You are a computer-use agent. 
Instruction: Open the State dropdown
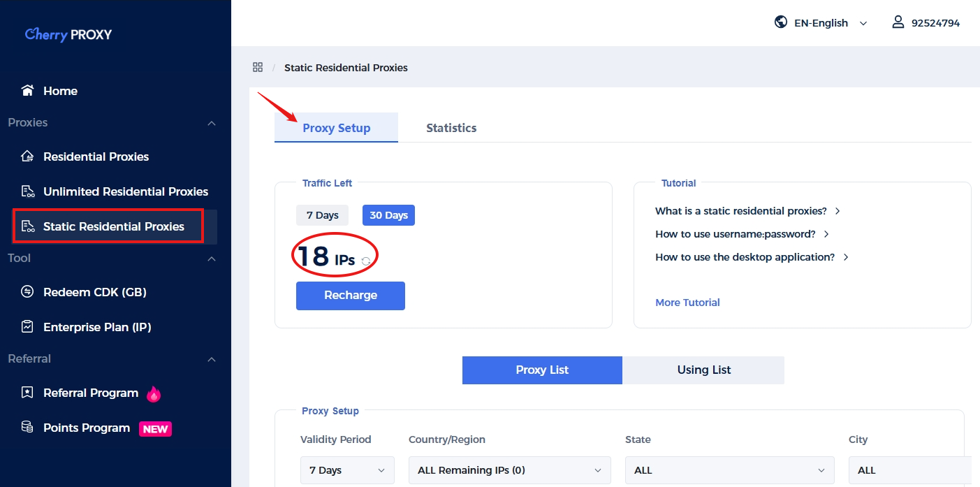(x=729, y=470)
